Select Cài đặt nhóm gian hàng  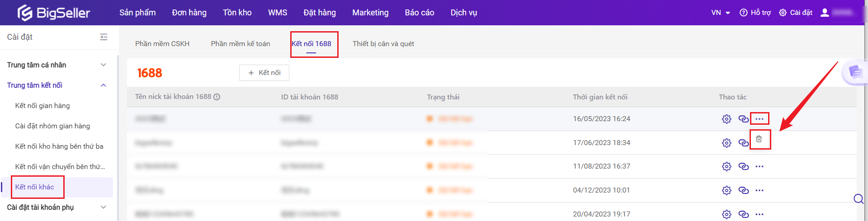pos(52,126)
